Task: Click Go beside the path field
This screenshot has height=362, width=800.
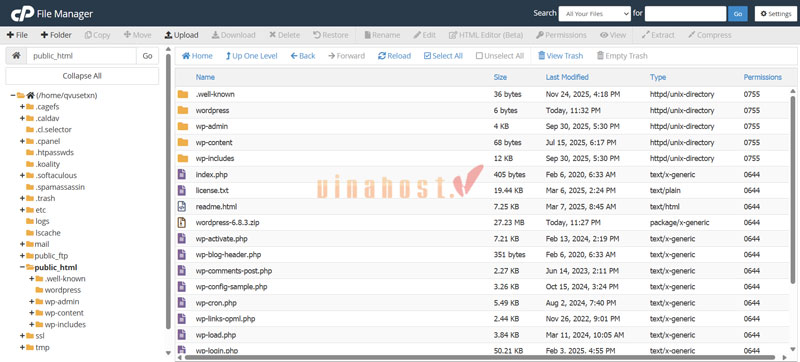Action: tap(147, 56)
